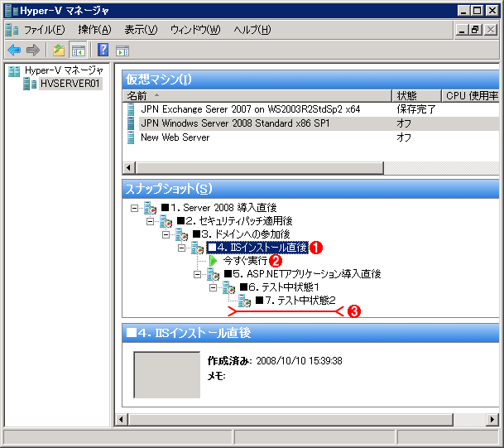
Task: Click the Forward arrow toolbar icon
Action: coord(33,51)
